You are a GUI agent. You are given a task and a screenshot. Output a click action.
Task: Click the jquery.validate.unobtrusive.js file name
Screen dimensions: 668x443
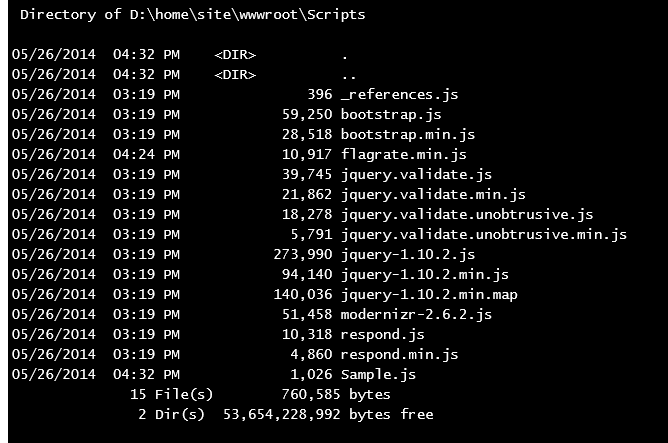click(467, 214)
